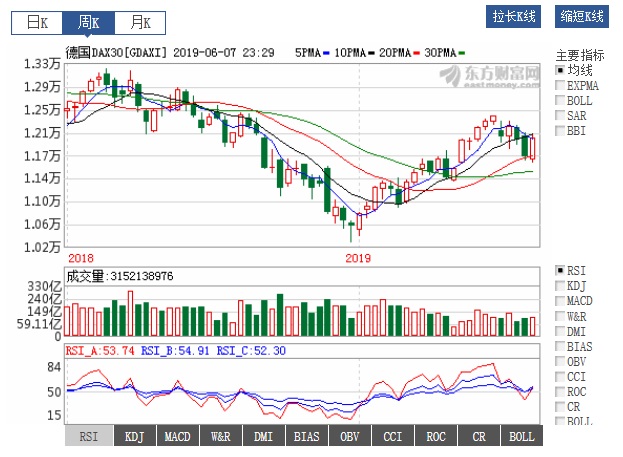Open the MACD tab in bottom bar

pyautogui.click(x=178, y=436)
